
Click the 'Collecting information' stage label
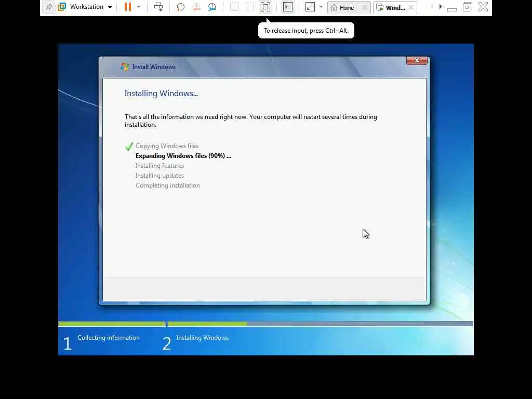pyautogui.click(x=109, y=338)
